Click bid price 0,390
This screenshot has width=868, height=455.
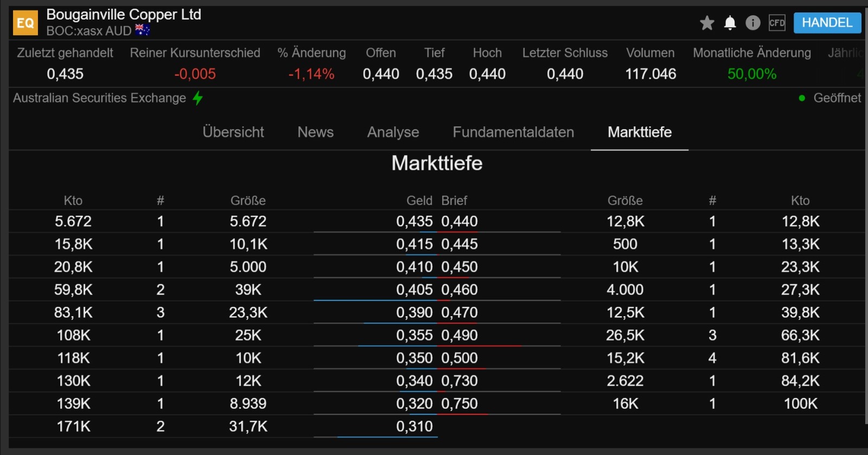coord(414,312)
